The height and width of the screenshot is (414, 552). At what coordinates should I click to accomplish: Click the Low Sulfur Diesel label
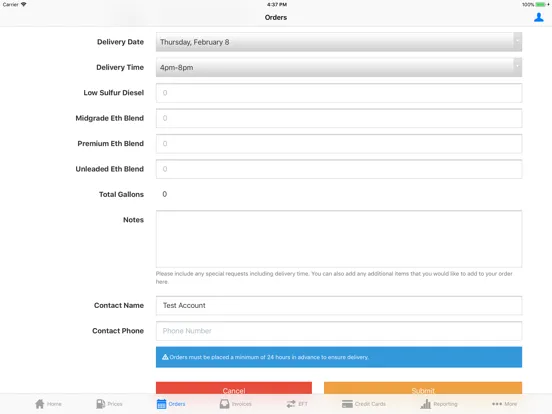pyautogui.click(x=114, y=93)
